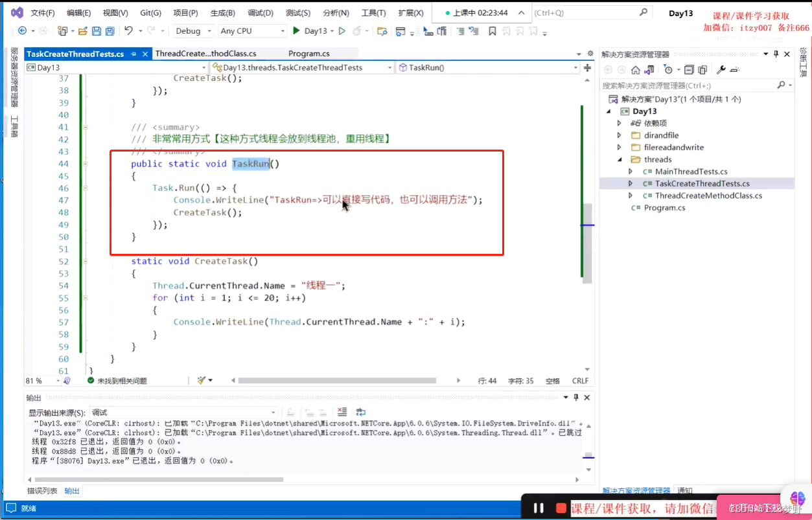Image resolution: width=812 pixels, height=520 pixels.
Task: Click the Save All disks icon
Action: pos(110,30)
